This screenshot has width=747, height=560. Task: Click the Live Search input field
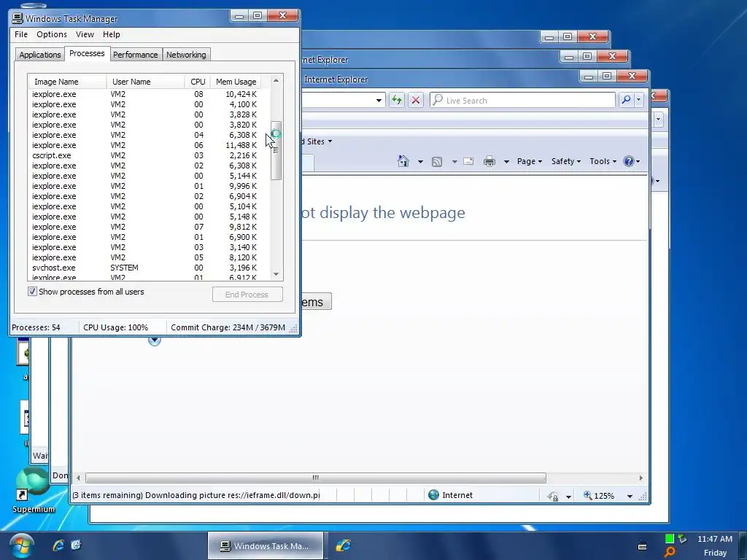click(522, 100)
